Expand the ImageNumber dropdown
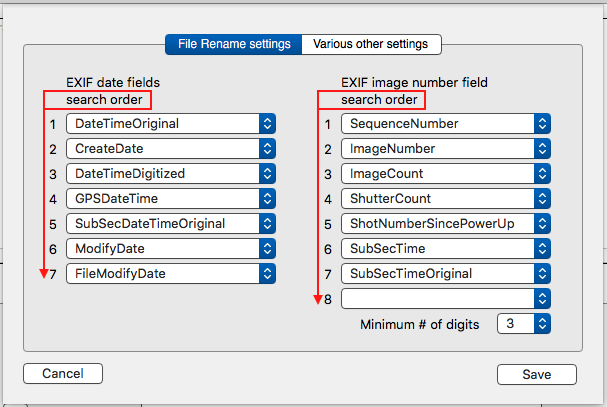Viewport: 607px width, 407px height. point(445,148)
